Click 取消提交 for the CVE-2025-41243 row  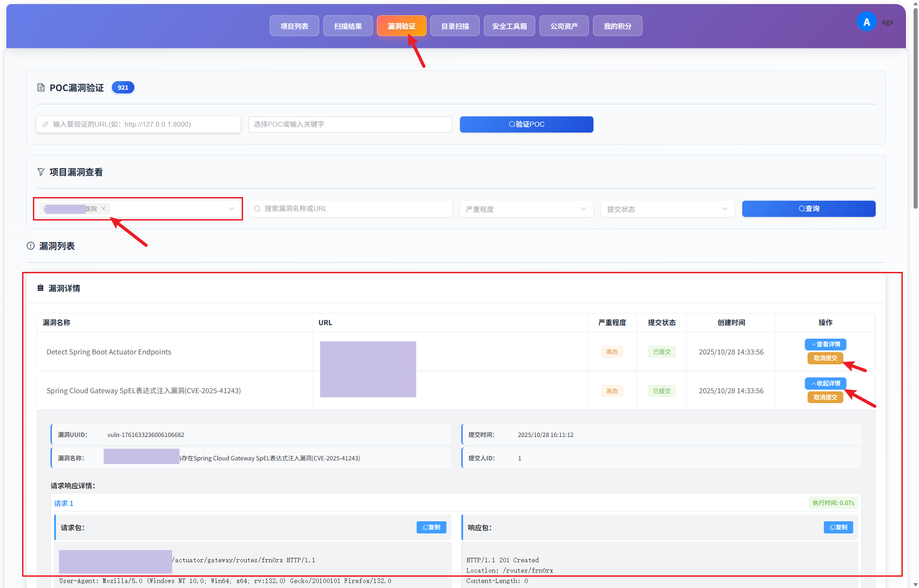pos(825,397)
